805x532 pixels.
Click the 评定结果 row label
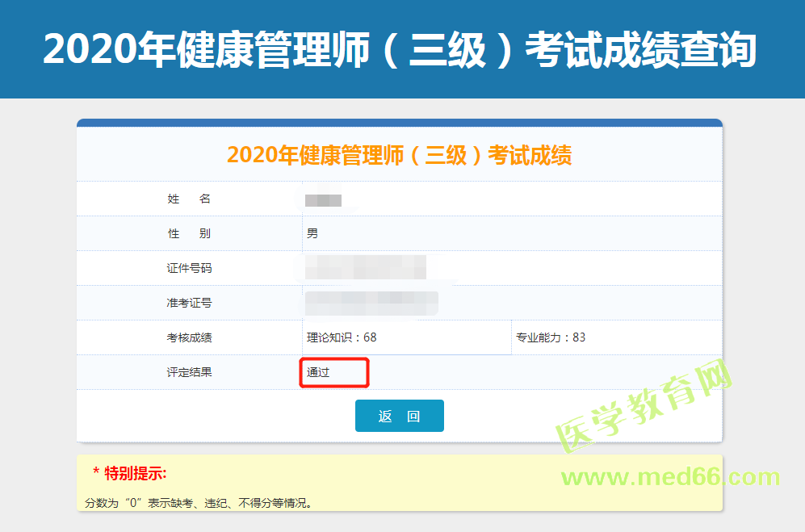(x=189, y=372)
